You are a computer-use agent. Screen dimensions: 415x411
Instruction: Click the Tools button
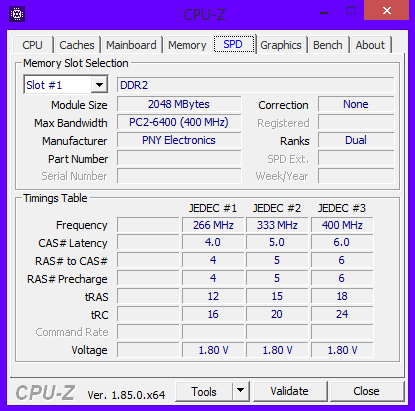click(x=204, y=391)
